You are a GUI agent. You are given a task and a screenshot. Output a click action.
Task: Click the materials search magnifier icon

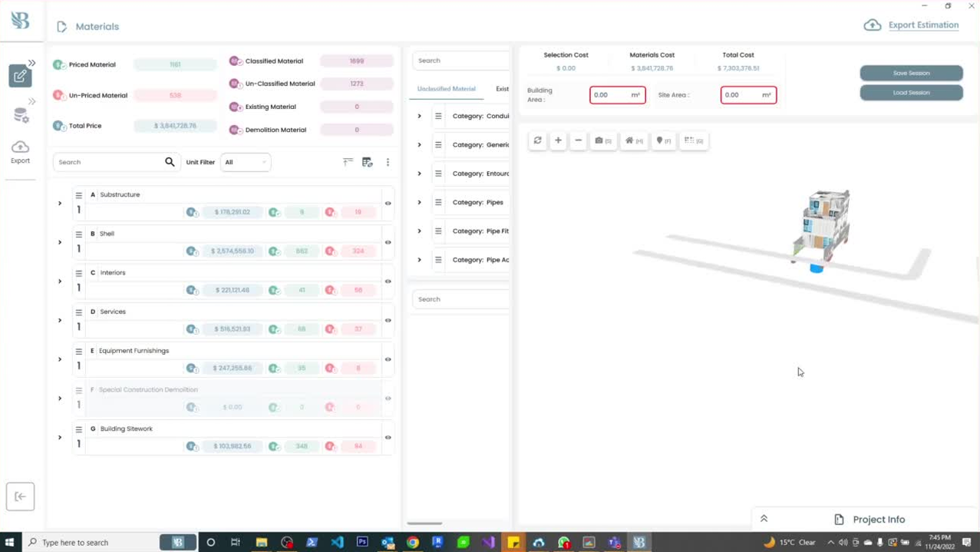pos(170,162)
